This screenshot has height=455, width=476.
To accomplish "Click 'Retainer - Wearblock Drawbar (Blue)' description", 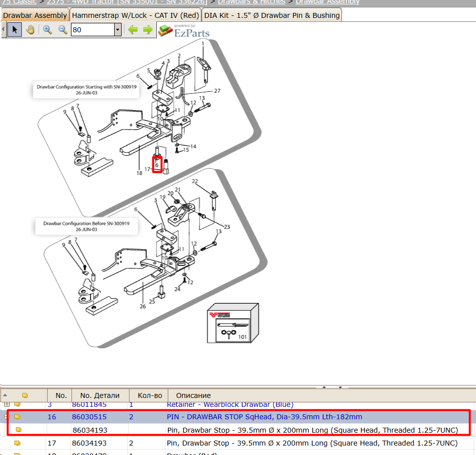I will click(x=230, y=404).
